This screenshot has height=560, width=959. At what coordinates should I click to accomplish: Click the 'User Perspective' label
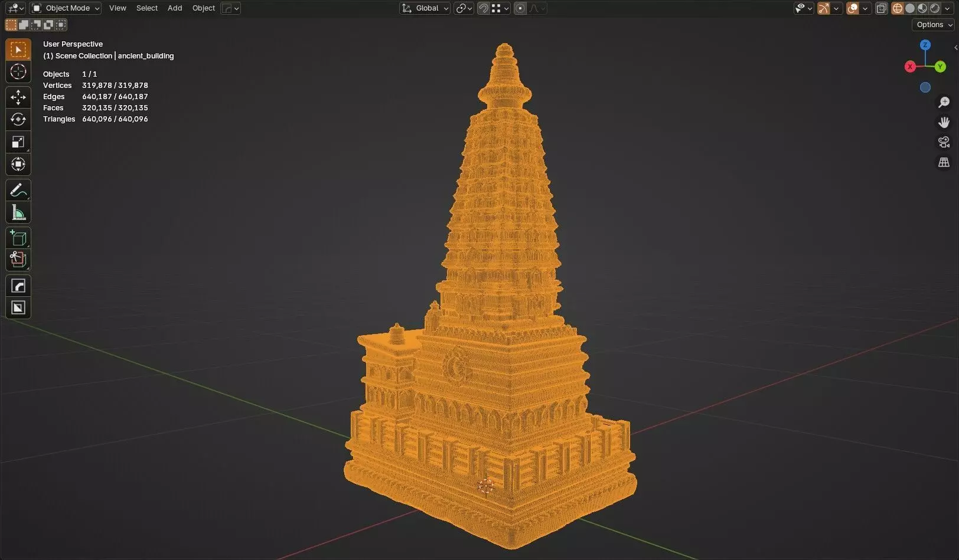[x=73, y=44]
